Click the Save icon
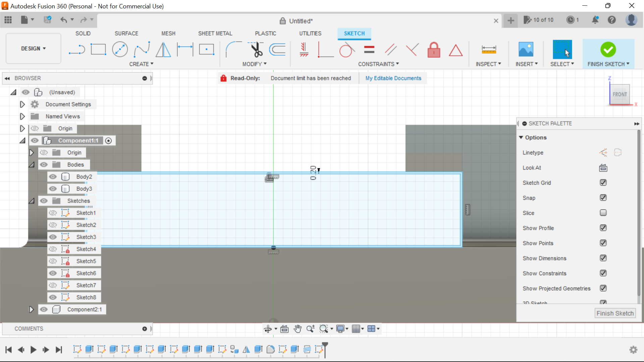Viewport: 644px width, 362px height. (x=47, y=20)
